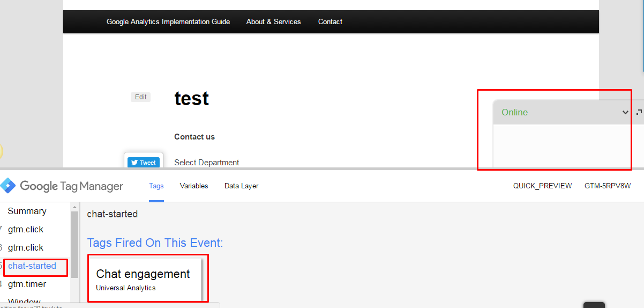Click the Tweet button with bird icon

[x=144, y=163]
